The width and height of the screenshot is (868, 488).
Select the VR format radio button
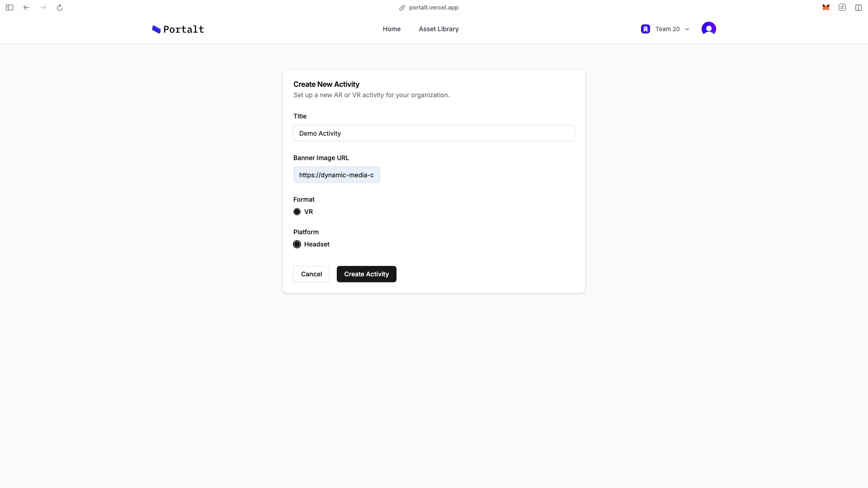click(297, 212)
